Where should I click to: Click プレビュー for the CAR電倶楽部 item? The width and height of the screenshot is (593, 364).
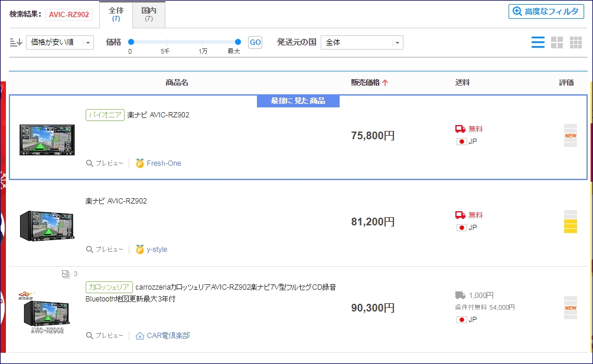(x=105, y=335)
